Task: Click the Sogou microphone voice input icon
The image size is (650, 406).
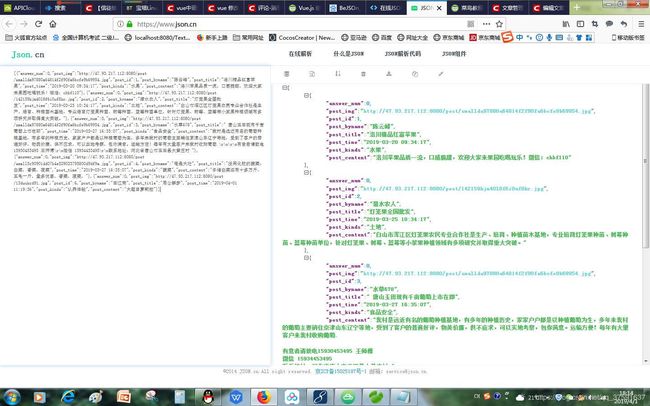Action: pos(549,38)
